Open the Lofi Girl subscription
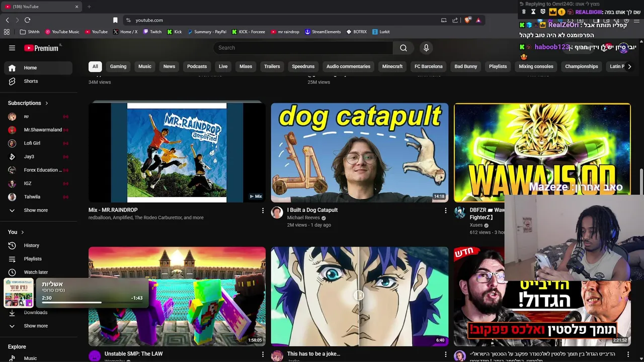Image resolution: width=644 pixels, height=362 pixels. [x=38, y=143]
